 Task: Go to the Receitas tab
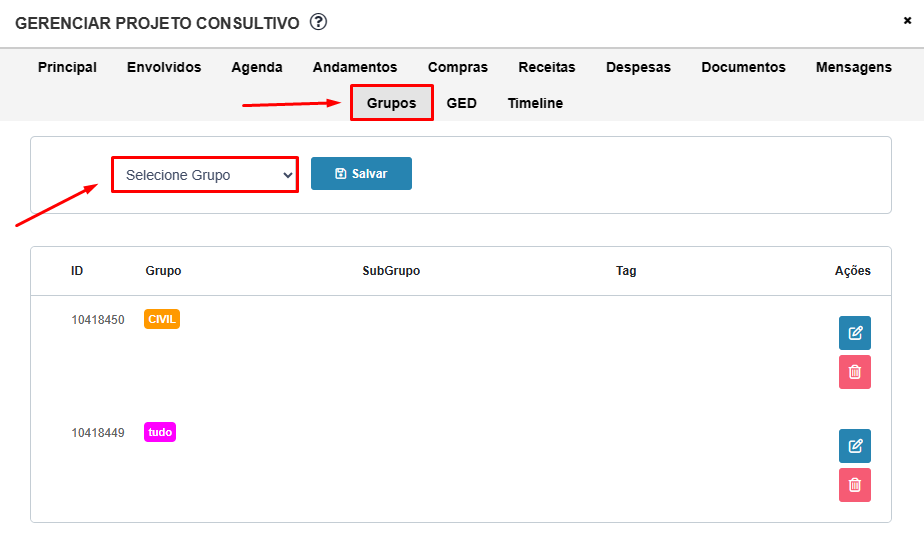(x=546, y=67)
